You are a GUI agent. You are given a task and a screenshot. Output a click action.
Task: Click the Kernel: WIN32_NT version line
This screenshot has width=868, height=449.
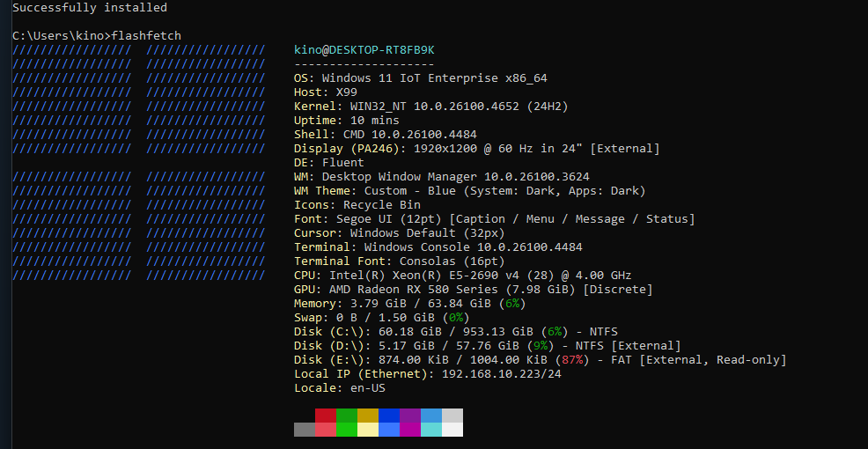431,107
